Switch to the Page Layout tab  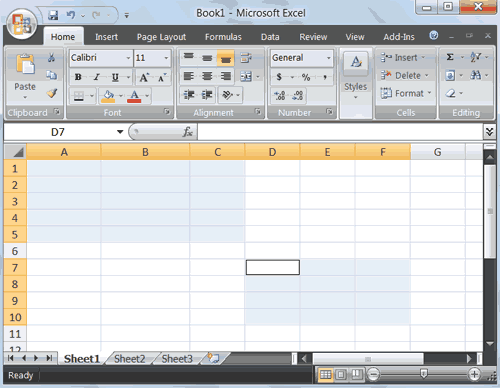[161, 37]
